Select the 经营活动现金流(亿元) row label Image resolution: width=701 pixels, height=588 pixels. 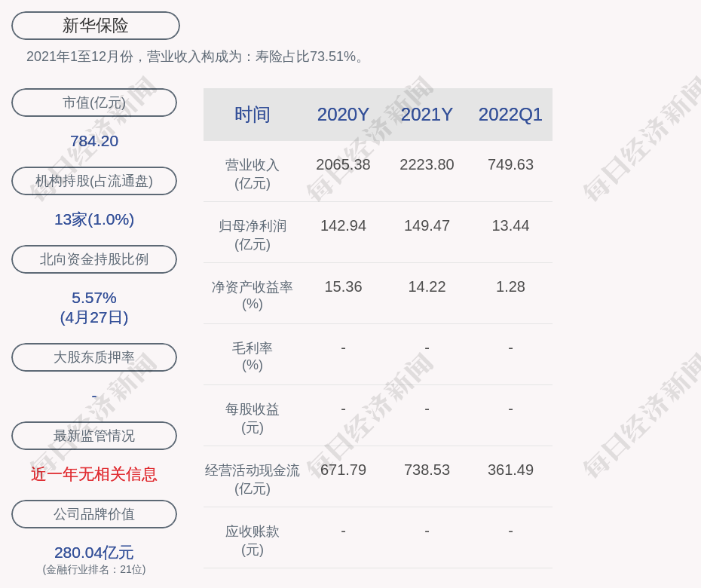pos(252,479)
